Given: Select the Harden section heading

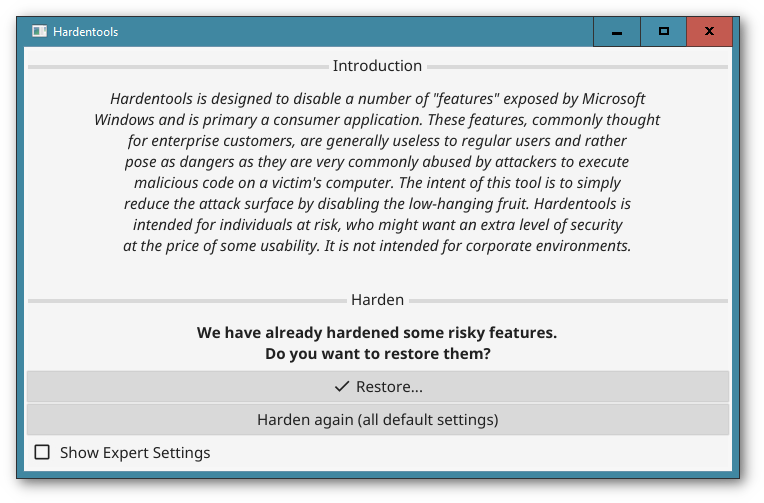Looking at the screenshot, I should [377, 300].
